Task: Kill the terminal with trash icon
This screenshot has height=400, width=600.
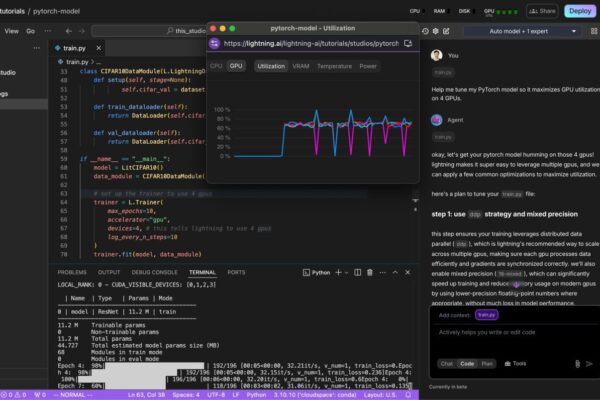Action: click(x=370, y=273)
